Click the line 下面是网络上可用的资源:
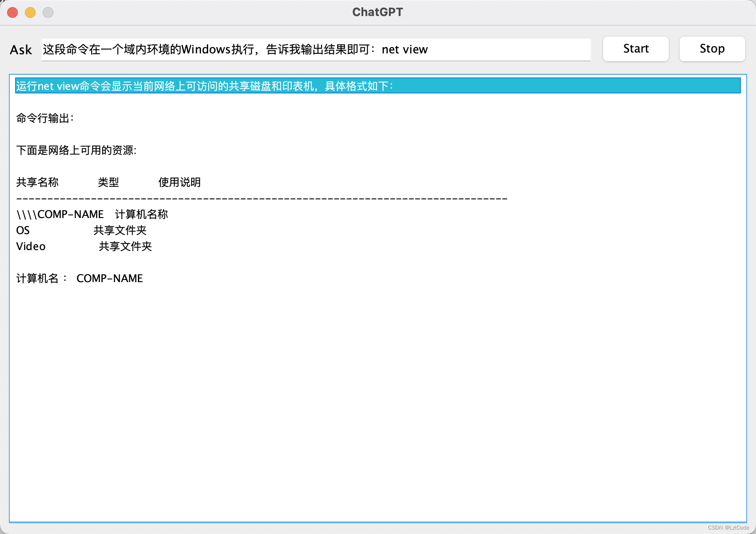The image size is (756, 534). tap(76, 150)
